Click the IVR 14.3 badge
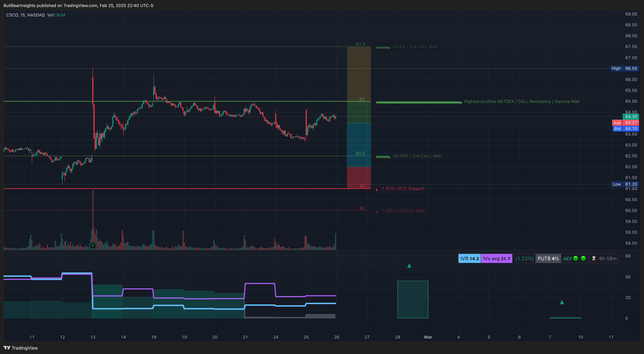 click(x=470, y=259)
